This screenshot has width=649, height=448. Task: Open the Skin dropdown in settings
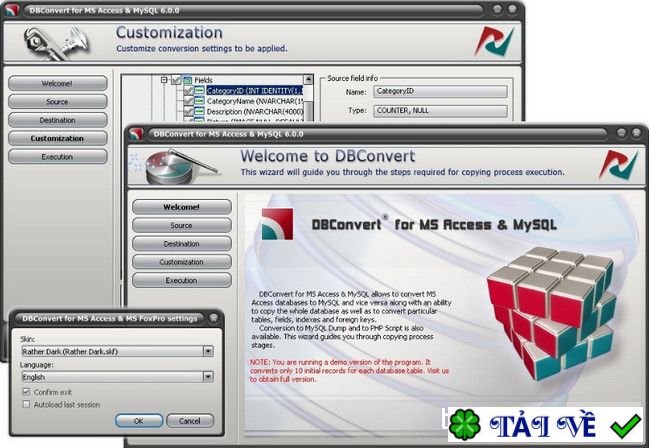[x=208, y=352]
